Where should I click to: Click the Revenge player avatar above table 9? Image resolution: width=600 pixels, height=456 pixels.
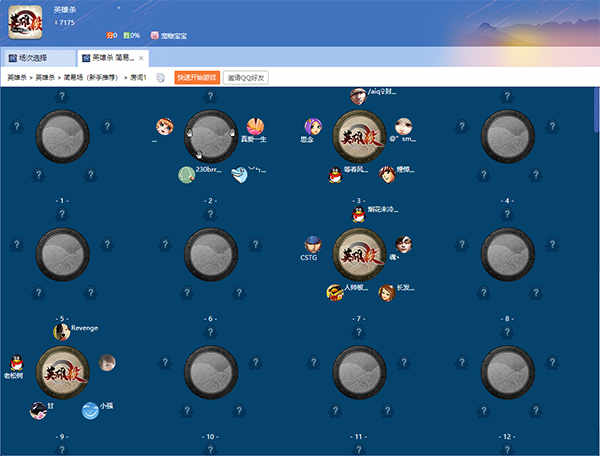62,332
